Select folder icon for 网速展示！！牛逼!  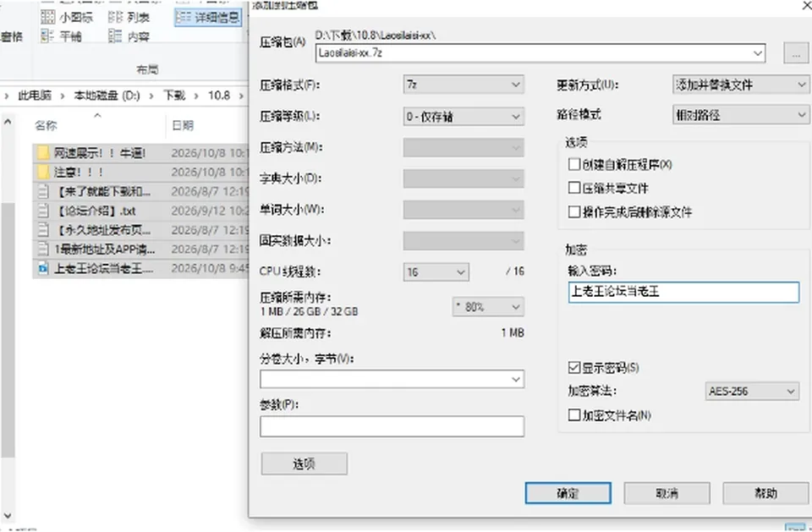[x=43, y=153]
